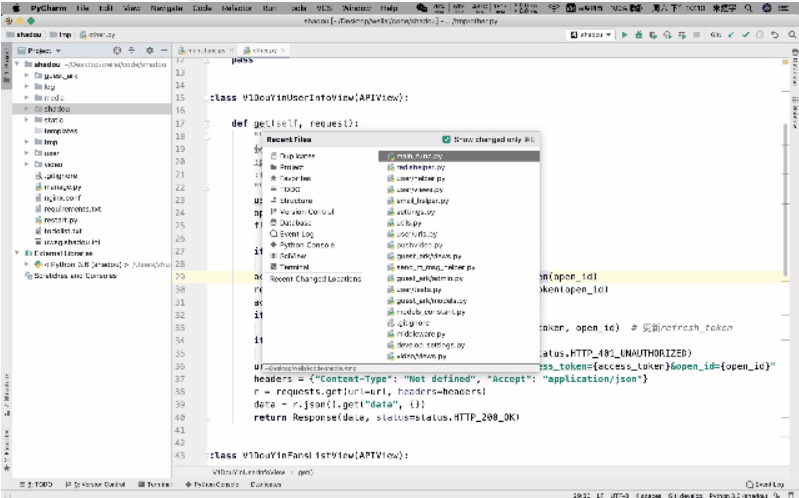This screenshot has width=799, height=498.
Task: Select Database in Recent Files popup
Action: coord(295,223)
